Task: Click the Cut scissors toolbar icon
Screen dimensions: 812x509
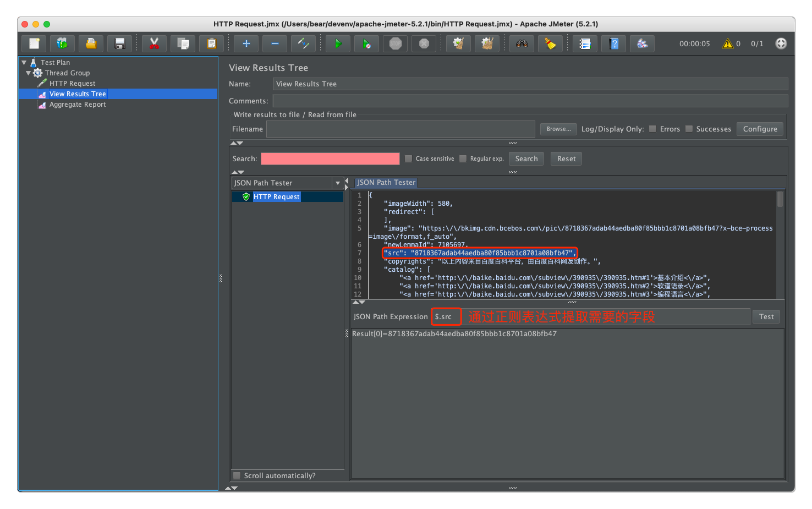Action: [x=155, y=43]
